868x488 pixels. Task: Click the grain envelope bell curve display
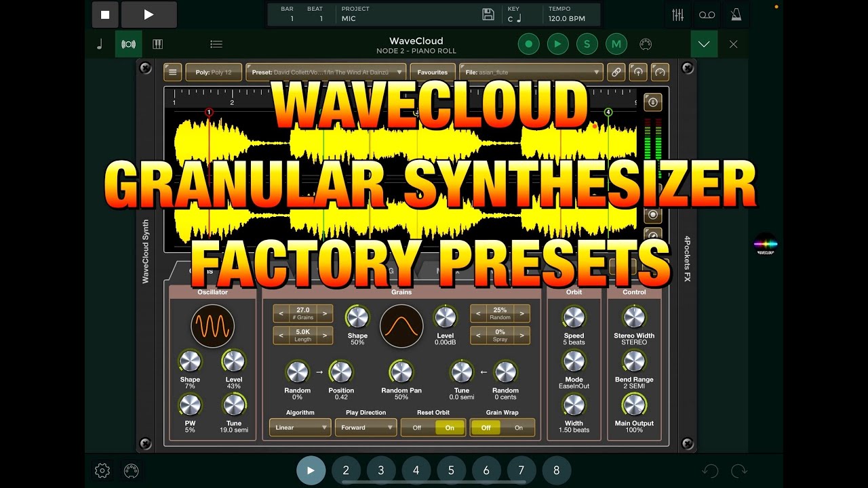pos(401,326)
